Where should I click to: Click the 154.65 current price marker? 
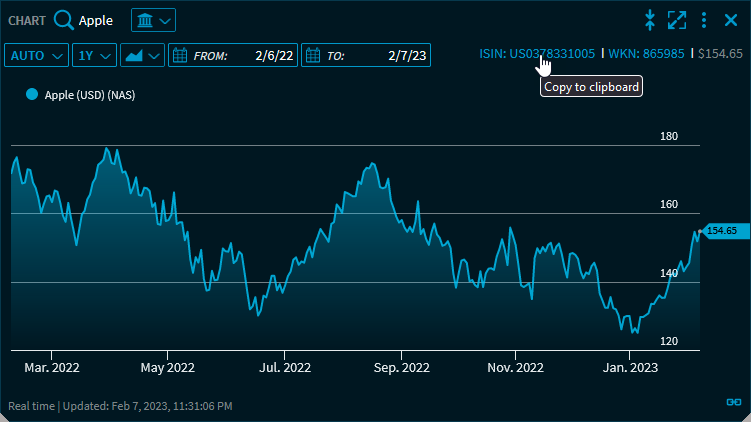coord(720,231)
